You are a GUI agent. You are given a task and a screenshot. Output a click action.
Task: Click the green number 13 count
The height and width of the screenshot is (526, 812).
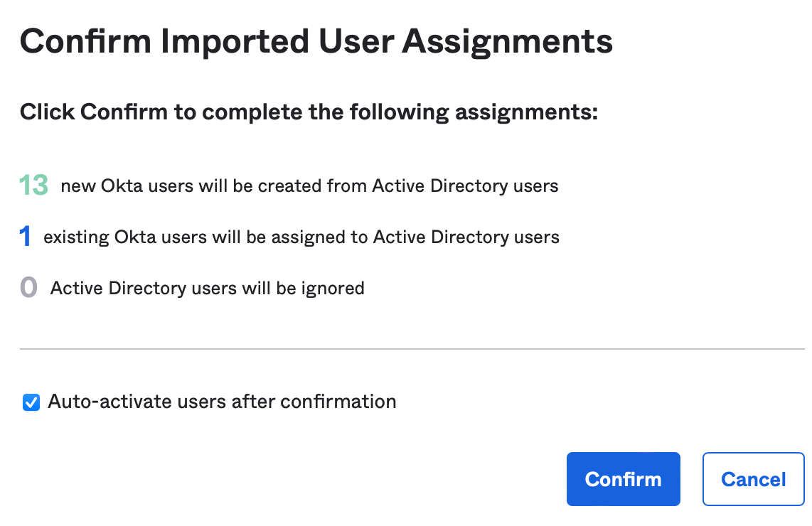click(33, 186)
